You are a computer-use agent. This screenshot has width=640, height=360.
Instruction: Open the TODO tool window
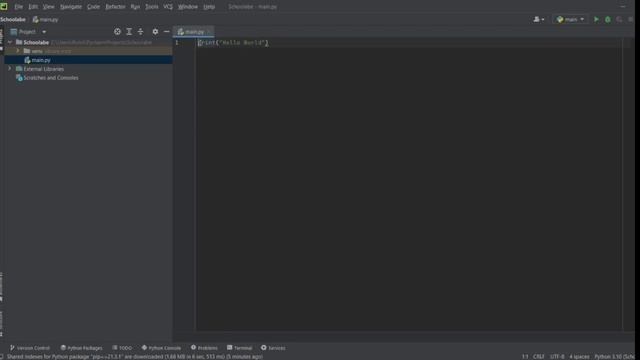click(122, 348)
